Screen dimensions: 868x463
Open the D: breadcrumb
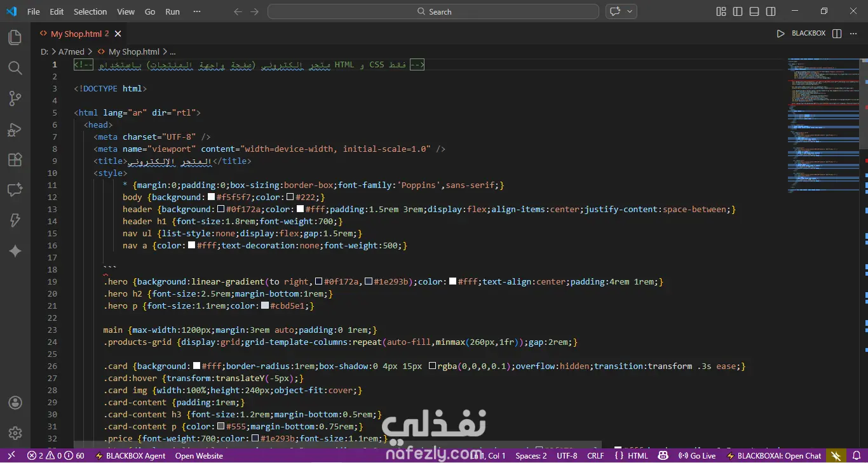pos(44,51)
